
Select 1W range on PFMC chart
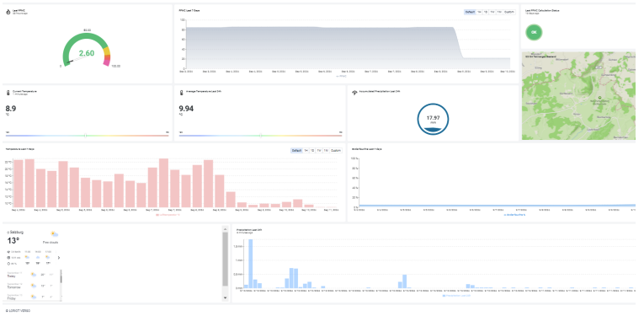[x=492, y=12]
